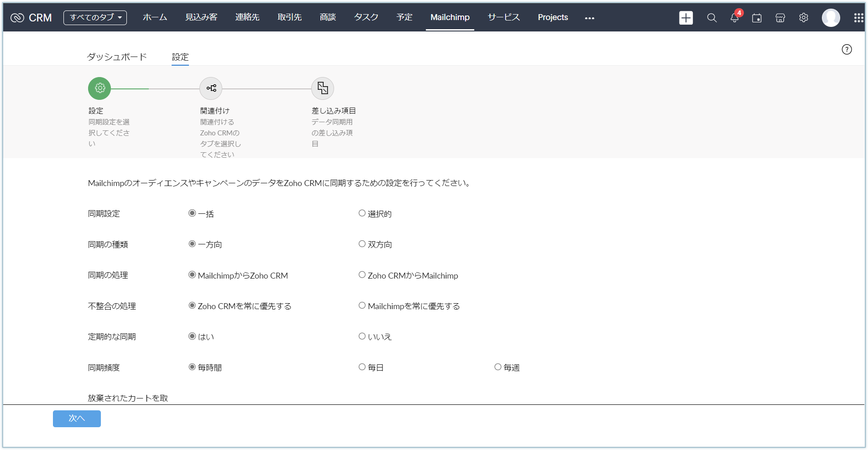
Task: Click the 同期頻度 row label
Action: click(x=104, y=367)
